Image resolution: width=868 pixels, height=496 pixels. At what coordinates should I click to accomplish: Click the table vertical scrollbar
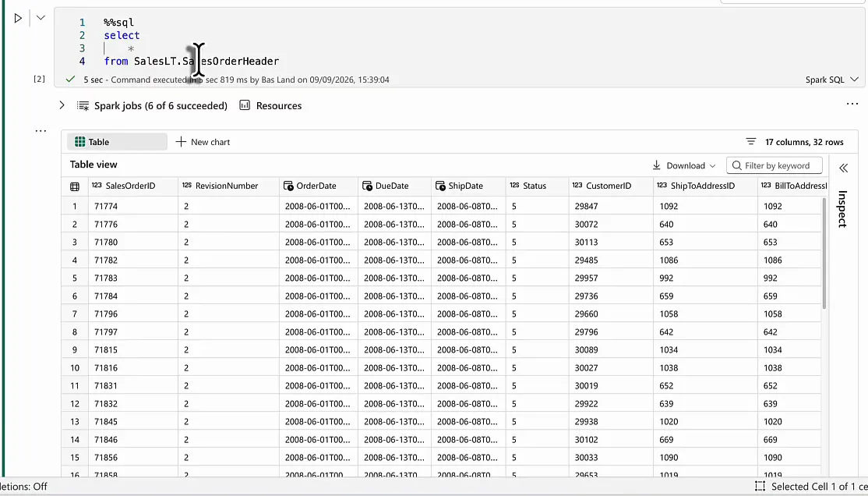(x=824, y=253)
